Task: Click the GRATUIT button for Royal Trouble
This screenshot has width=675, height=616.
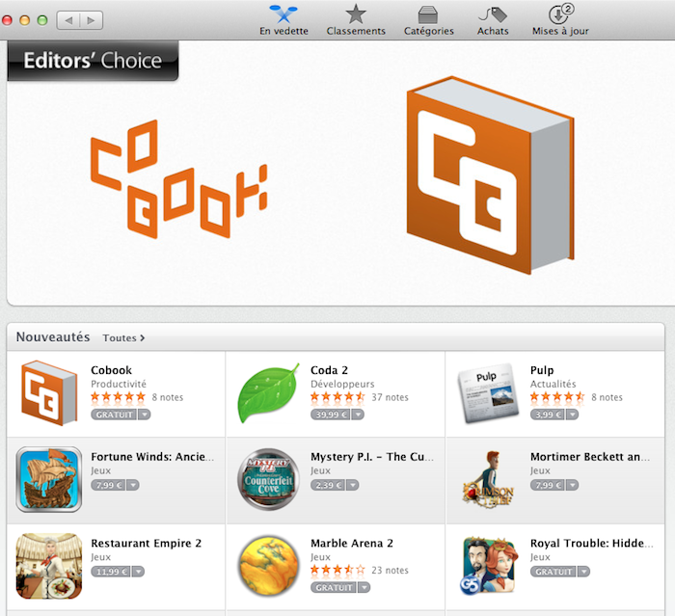Action: (553, 572)
